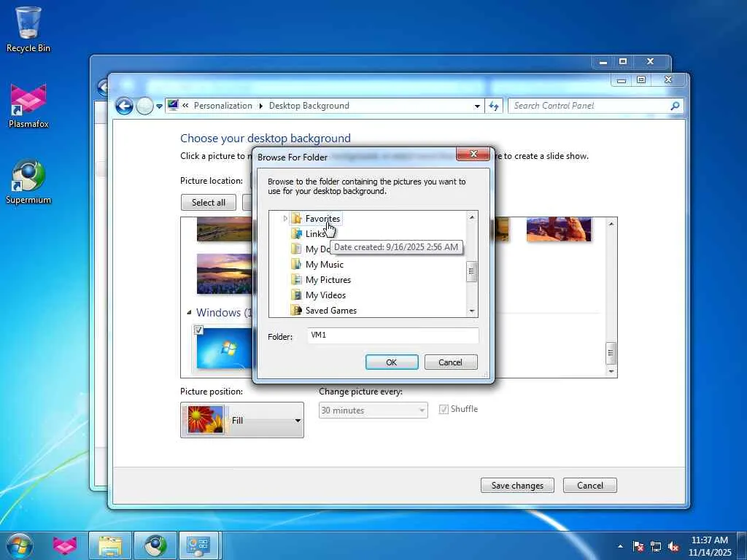Click Cancel in Desktop Background window
Image resolution: width=747 pixels, height=560 pixels.
point(589,485)
